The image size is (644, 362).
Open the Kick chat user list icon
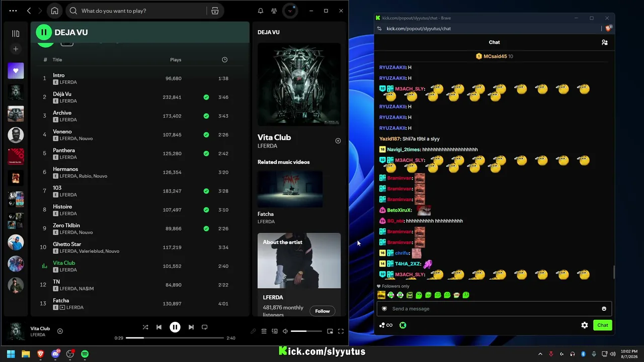click(604, 42)
